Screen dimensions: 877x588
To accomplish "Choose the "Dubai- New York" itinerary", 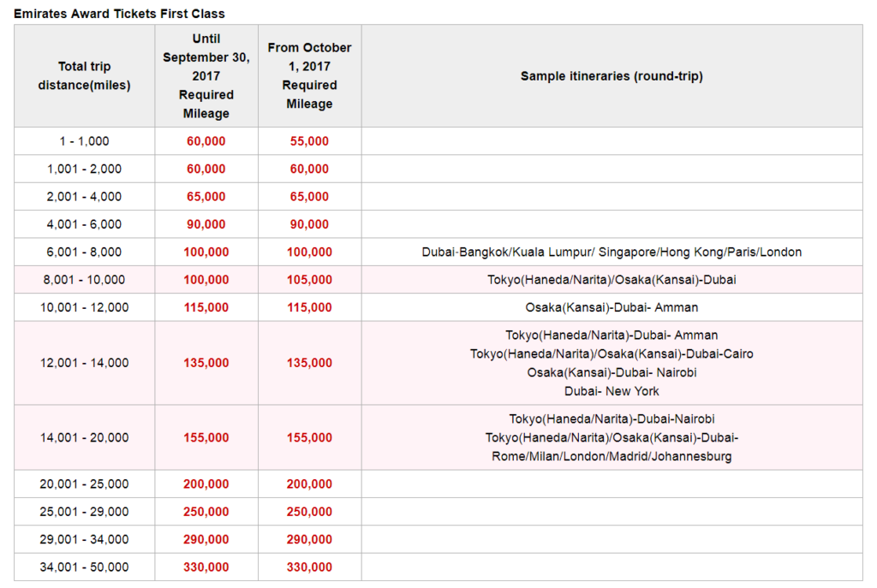I will [x=612, y=391].
